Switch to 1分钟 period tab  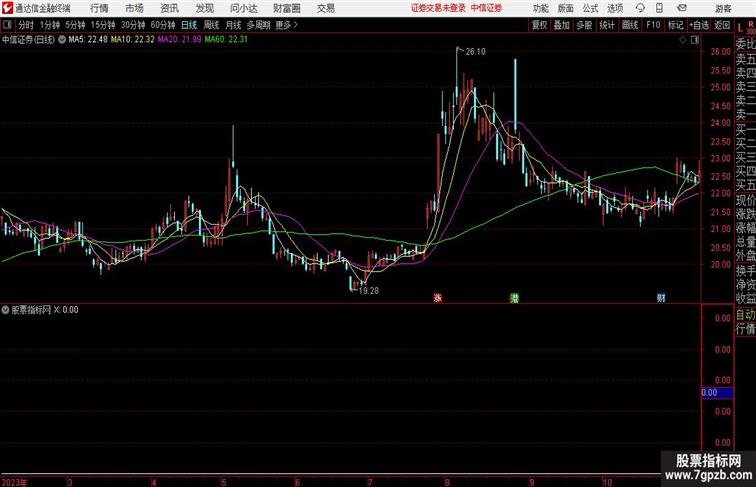pos(50,25)
